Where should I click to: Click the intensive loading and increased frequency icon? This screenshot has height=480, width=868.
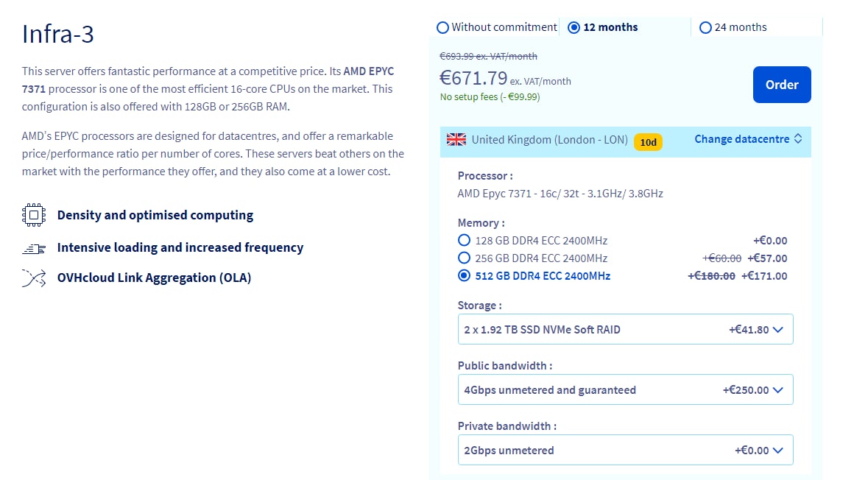(34, 249)
